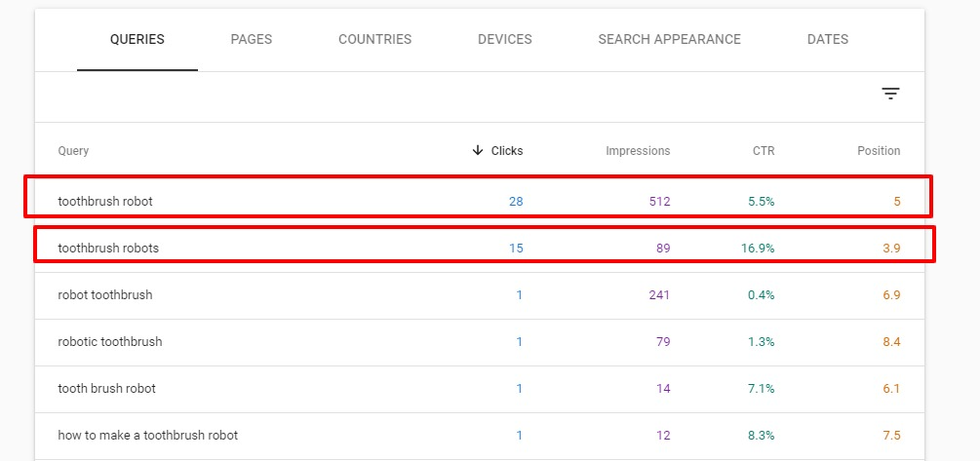Select the 'toothbrush robot' query row
This screenshot has width=980, height=461.
point(105,202)
